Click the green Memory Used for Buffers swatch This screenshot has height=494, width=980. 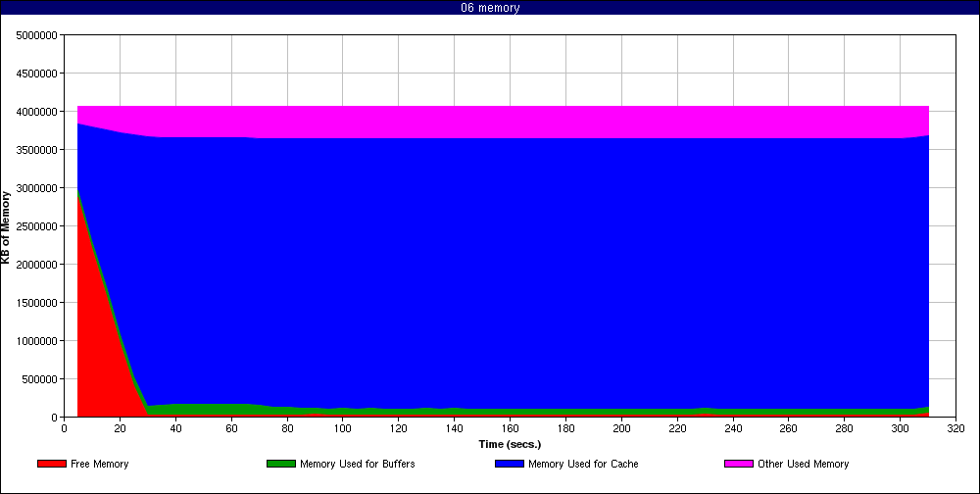pos(280,464)
